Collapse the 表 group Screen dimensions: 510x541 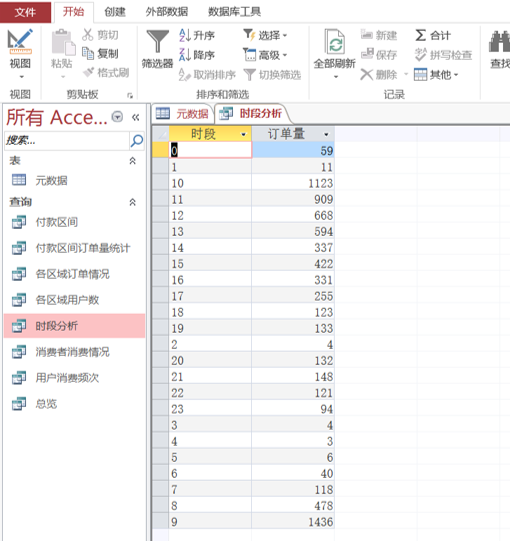(x=133, y=161)
